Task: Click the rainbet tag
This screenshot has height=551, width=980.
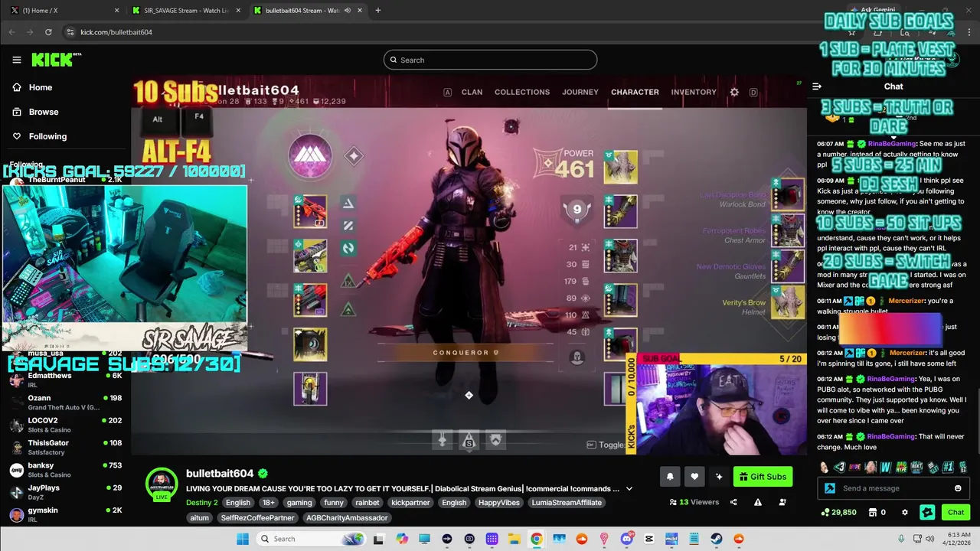Action: [x=367, y=503]
